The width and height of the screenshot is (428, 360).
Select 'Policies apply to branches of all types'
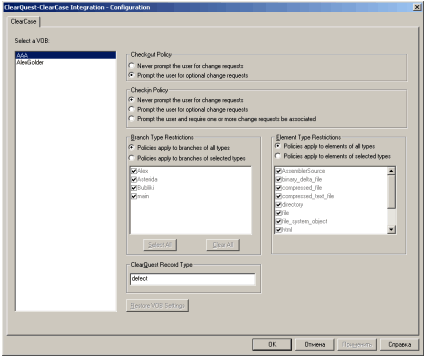point(132,147)
